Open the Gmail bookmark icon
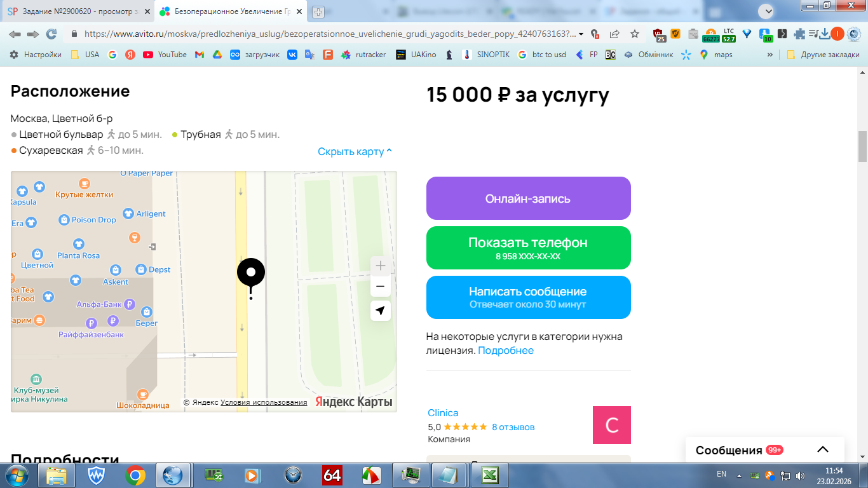The height and width of the screenshot is (488, 868). coord(199,55)
